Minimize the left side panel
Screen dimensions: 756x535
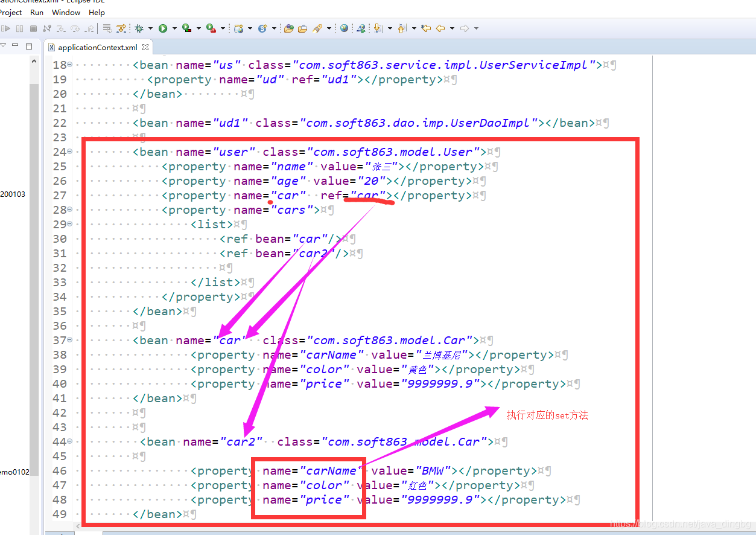coord(16,46)
